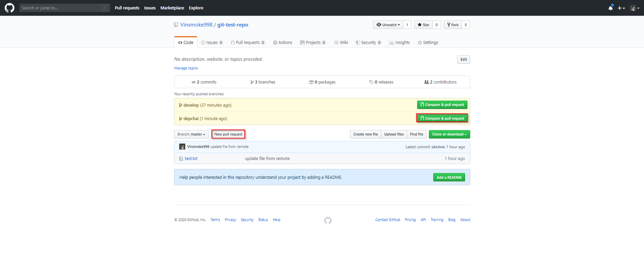Open the plus create-new menu
This screenshot has height=275, width=644.
click(621, 8)
